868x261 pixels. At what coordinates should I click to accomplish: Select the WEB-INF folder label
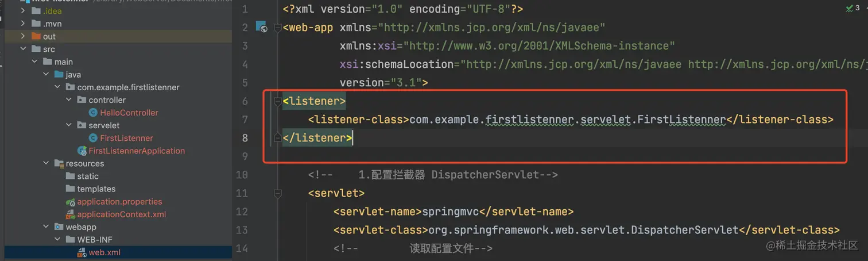point(95,240)
